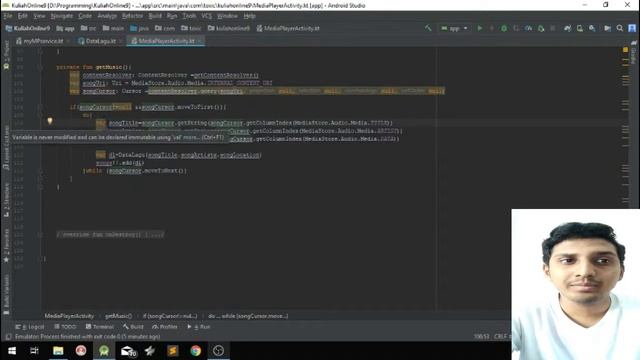640x360 pixels.
Task: Click the 'more... (Ctrl+F1)' tooltip link
Action: click(x=203, y=138)
